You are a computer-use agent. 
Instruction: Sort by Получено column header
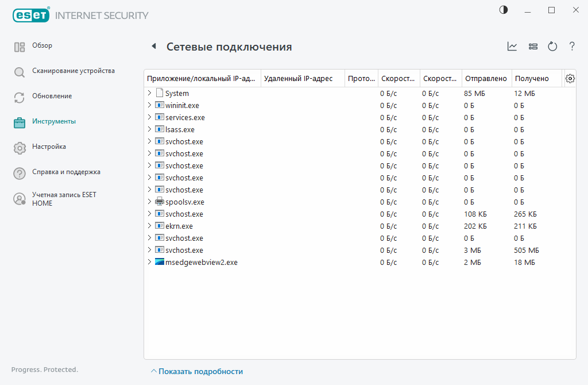click(x=537, y=78)
